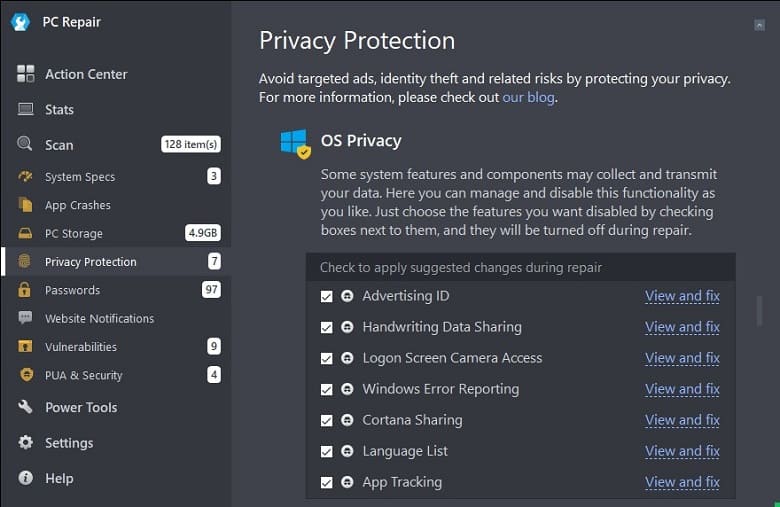Screen dimensions: 780x507
Task: Toggle the Cortana Sharing checkbox
Action: pyautogui.click(x=326, y=420)
